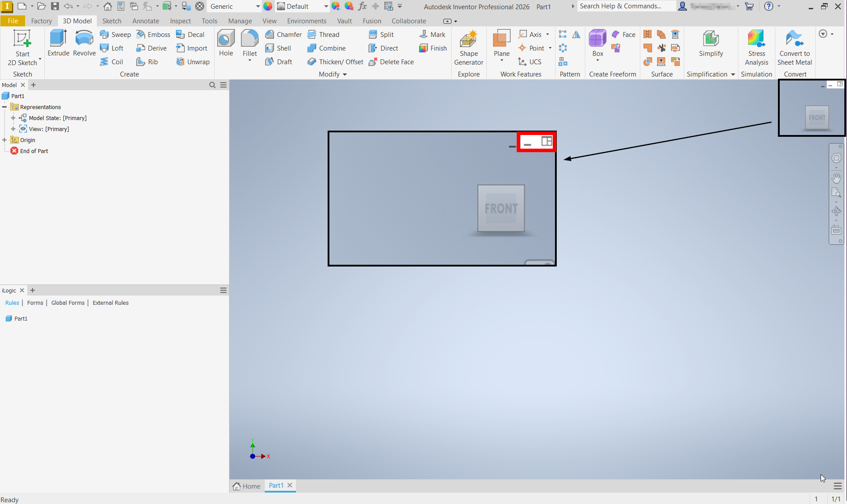Screen dimensions: 847x504
Task: Select the Sweep tool
Action: [115, 34]
